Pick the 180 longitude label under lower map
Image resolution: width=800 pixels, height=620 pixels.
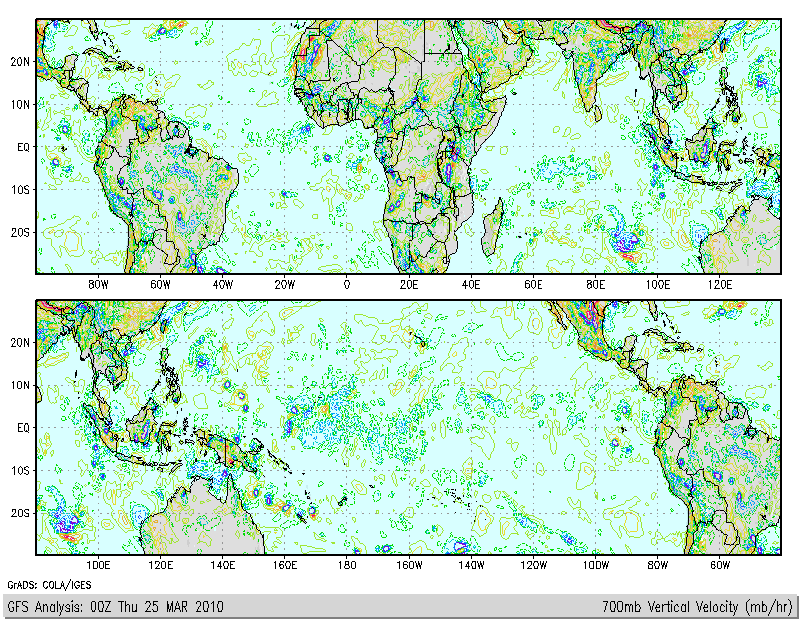(x=347, y=565)
